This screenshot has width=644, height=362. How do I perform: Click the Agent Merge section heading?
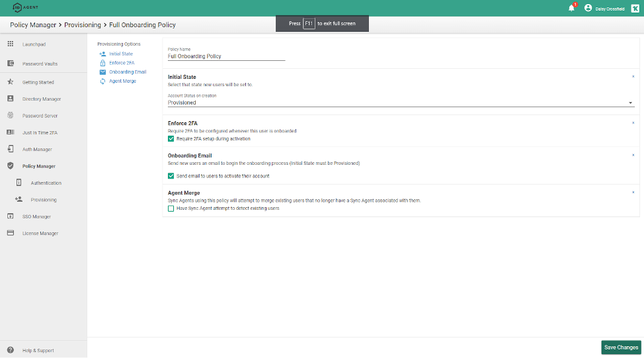point(184,193)
